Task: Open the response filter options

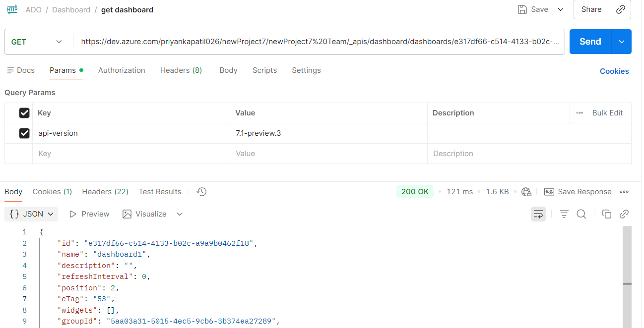Action: (x=564, y=214)
